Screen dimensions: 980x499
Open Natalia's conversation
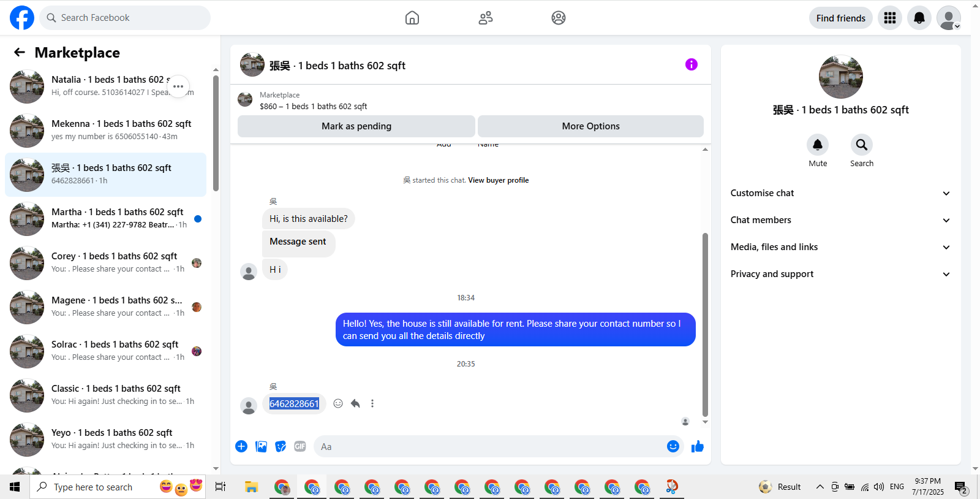(x=105, y=86)
